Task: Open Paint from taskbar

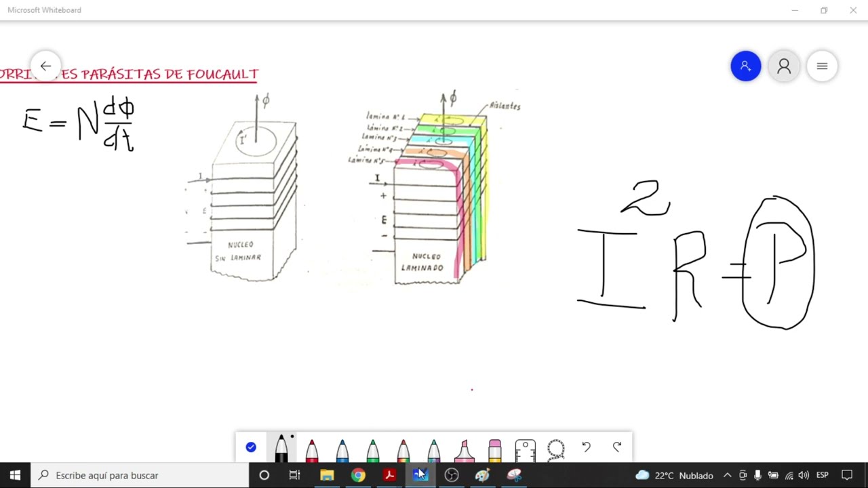Action: coord(483,475)
